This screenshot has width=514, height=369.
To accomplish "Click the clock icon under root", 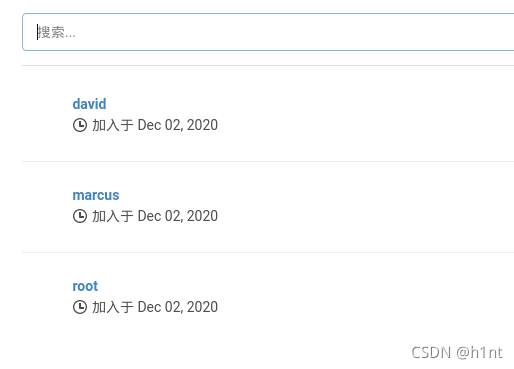I will pyautogui.click(x=80, y=307).
